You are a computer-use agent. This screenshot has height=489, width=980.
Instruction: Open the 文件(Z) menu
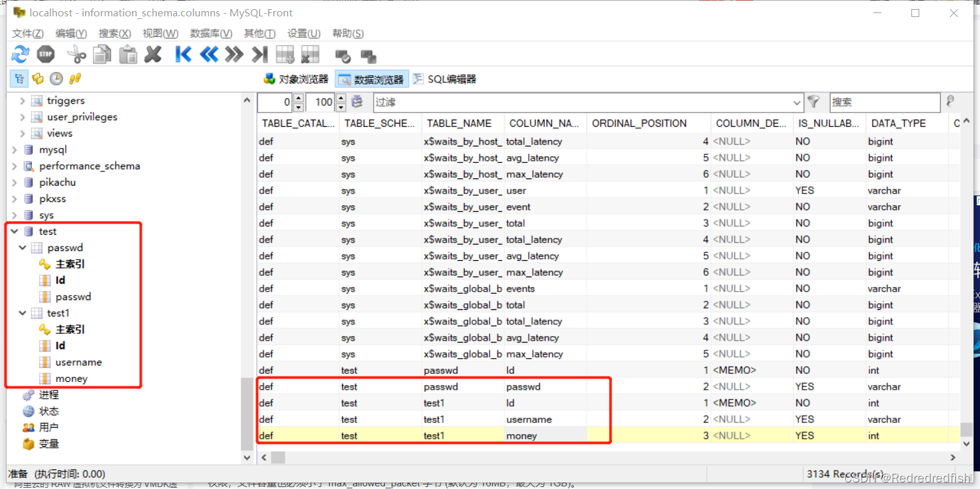click(x=27, y=33)
